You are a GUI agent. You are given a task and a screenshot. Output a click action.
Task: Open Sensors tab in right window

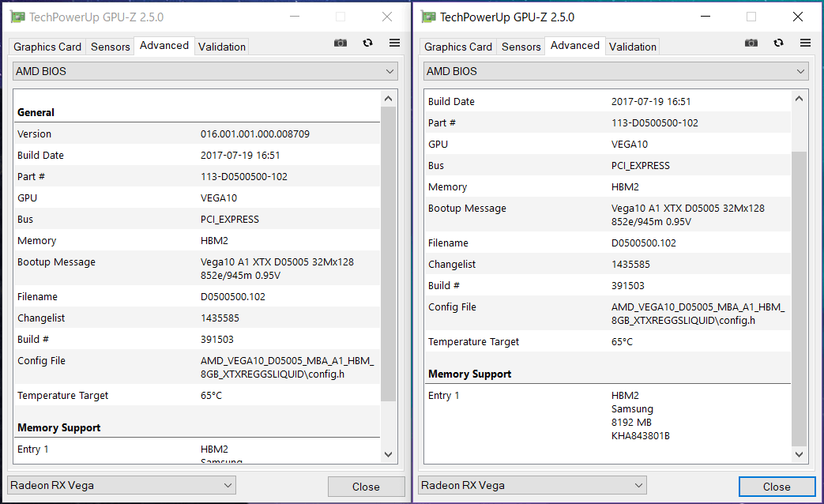click(x=521, y=47)
